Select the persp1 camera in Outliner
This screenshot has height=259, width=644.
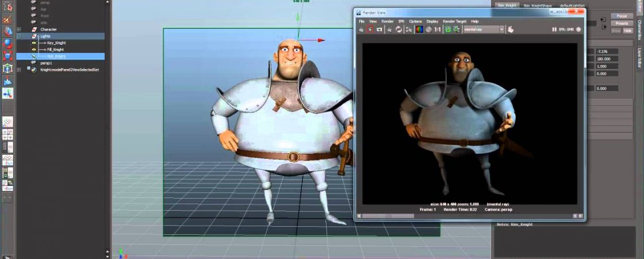point(46,63)
